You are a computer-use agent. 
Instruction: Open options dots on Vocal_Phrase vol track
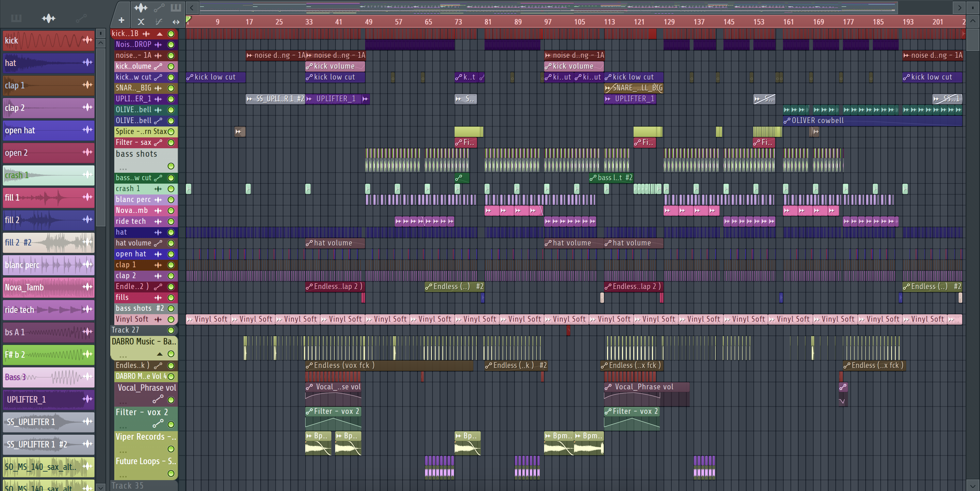coord(123,403)
